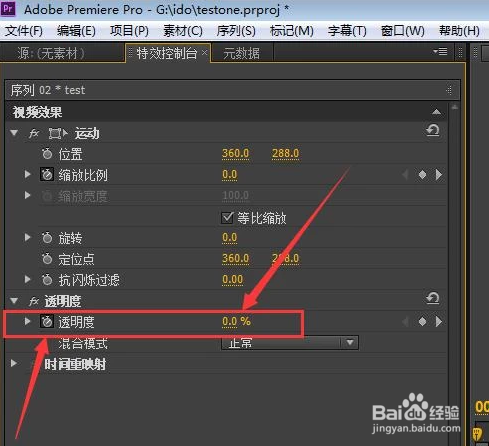Go to previous 透明度 keyframe
Viewport: 489px width, 446px height.
point(405,321)
